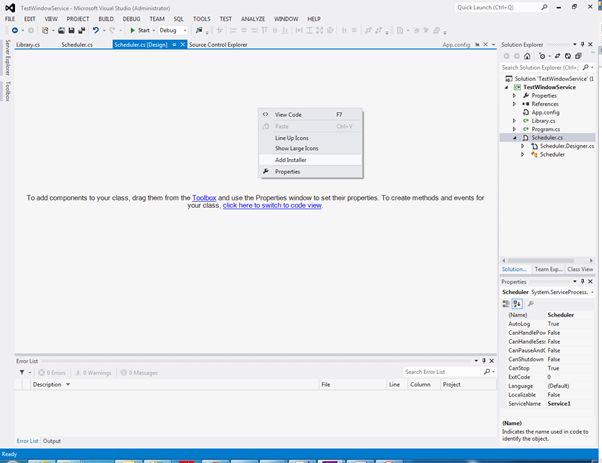This screenshot has height=463, width=602.
Task: Expand the Library.cs node
Action: click(514, 121)
